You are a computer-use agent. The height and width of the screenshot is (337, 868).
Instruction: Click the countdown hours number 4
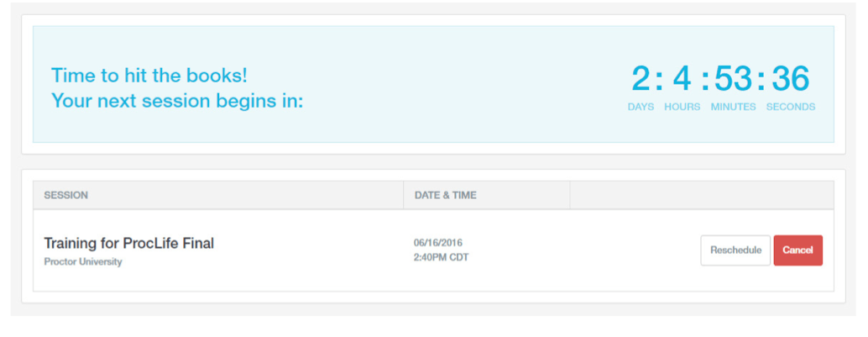pyautogui.click(x=682, y=79)
